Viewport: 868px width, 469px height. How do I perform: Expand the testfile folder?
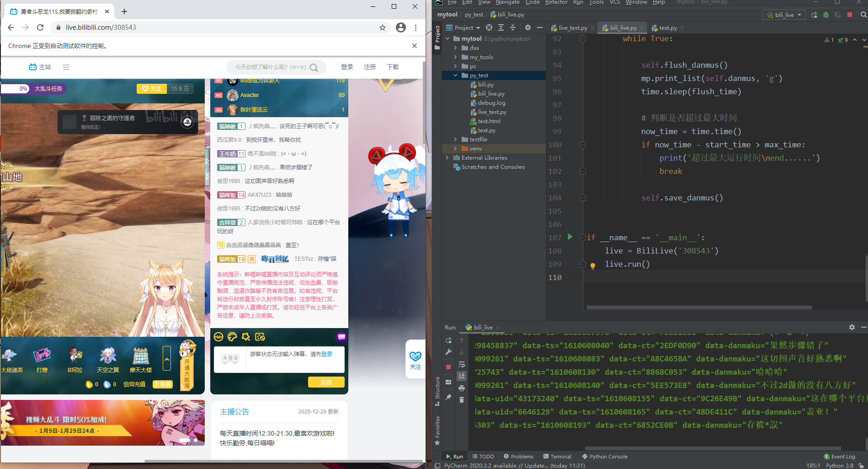[455, 140]
